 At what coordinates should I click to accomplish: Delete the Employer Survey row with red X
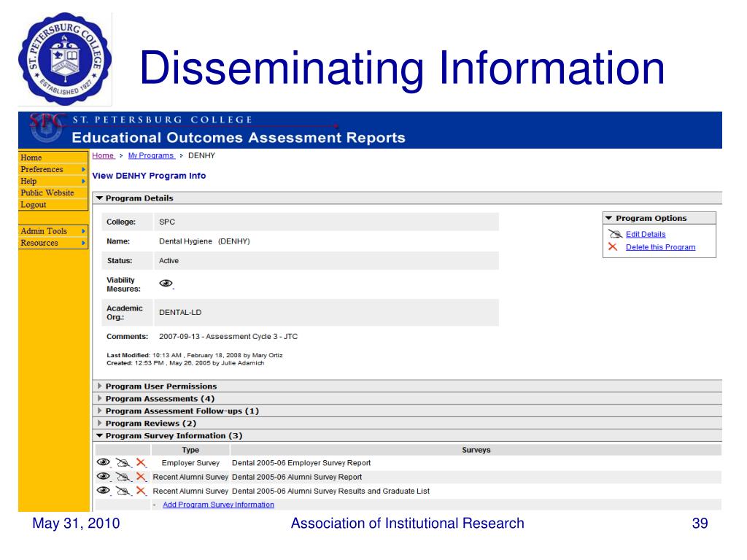pyautogui.click(x=141, y=462)
